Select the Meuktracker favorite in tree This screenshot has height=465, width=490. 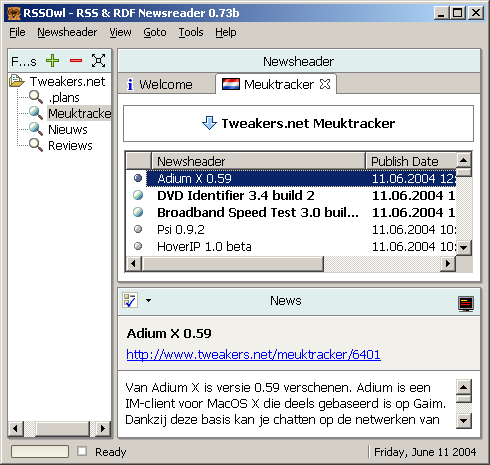(x=79, y=113)
